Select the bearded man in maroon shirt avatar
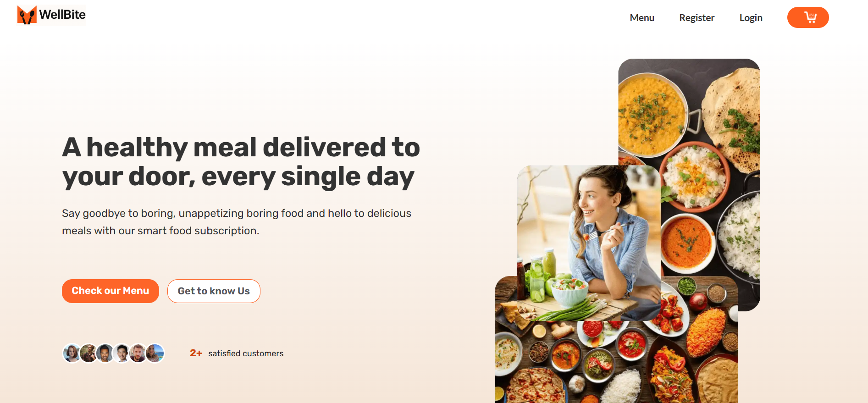The height and width of the screenshot is (403, 868). pyautogui.click(x=138, y=353)
